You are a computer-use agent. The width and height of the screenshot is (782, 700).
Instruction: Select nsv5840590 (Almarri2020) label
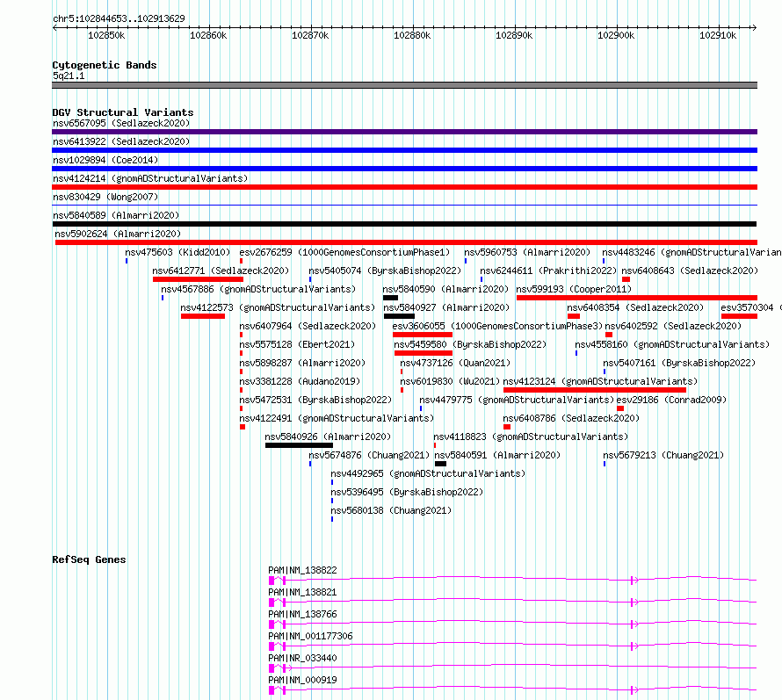[445, 289]
